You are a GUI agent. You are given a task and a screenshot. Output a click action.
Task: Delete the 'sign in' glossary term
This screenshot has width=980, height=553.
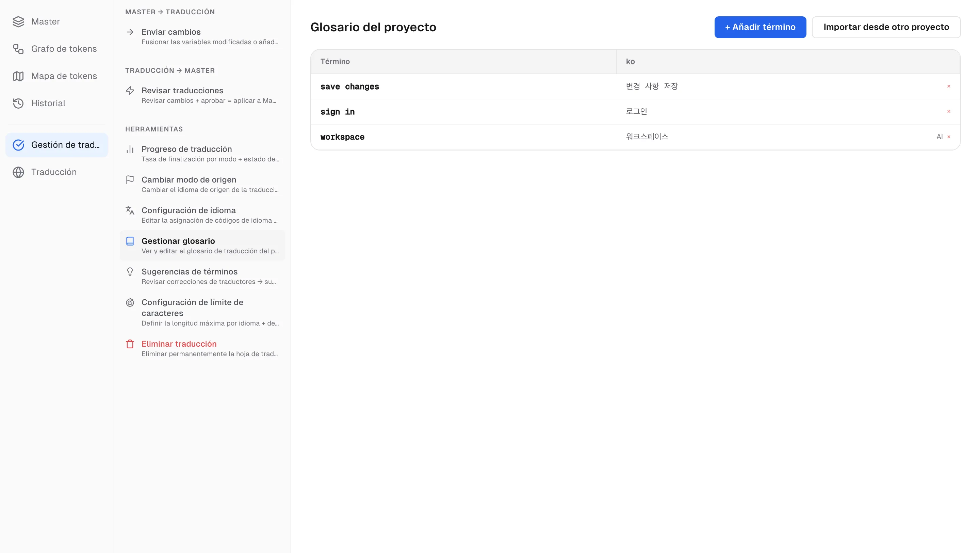tap(949, 111)
